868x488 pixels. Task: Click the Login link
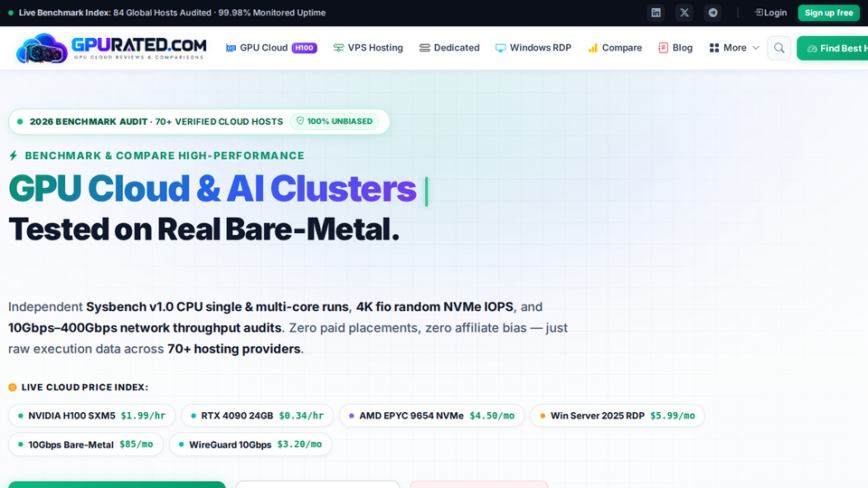pos(770,13)
